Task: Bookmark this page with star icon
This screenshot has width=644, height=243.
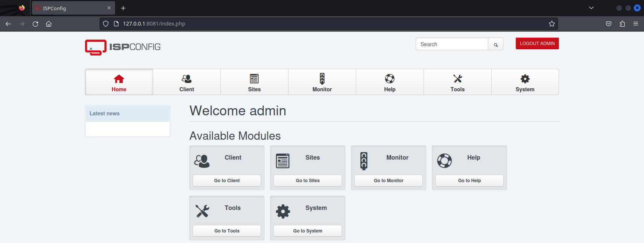Action: pyautogui.click(x=552, y=24)
